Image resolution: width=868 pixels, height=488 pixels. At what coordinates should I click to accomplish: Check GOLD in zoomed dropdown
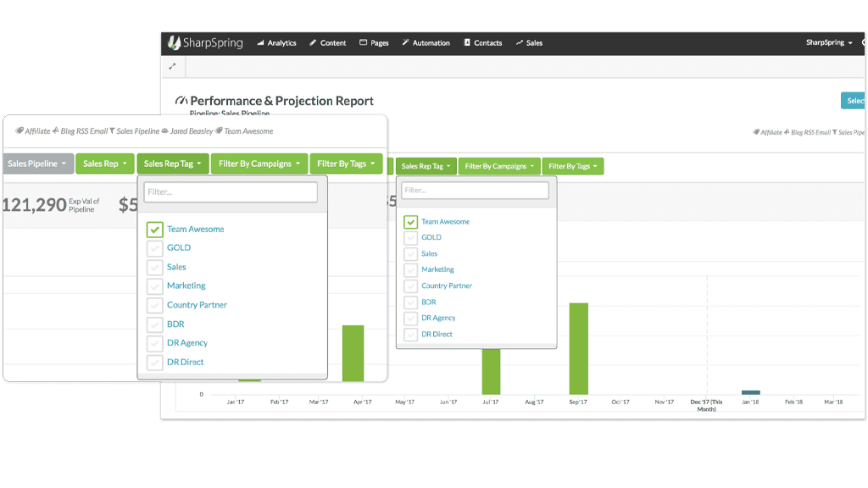[155, 248]
